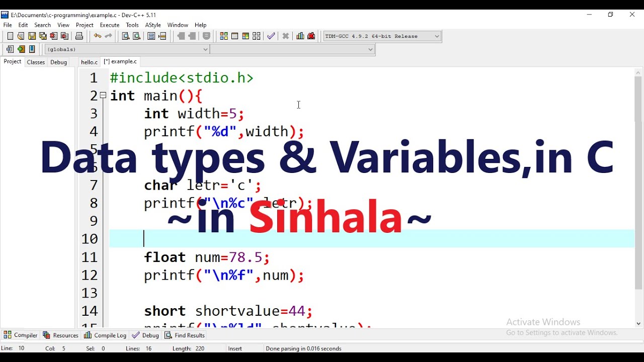Click the New file toolbar icon
Viewport: 644px width, 362px height.
pos(10,36)
